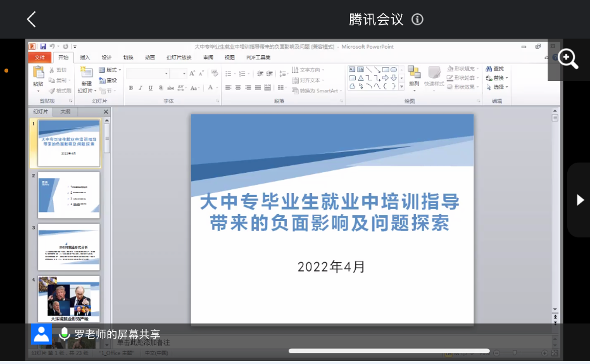Toggle bold formatting
The width and height of the screenshot is (590, 364).
pos(131,88)
